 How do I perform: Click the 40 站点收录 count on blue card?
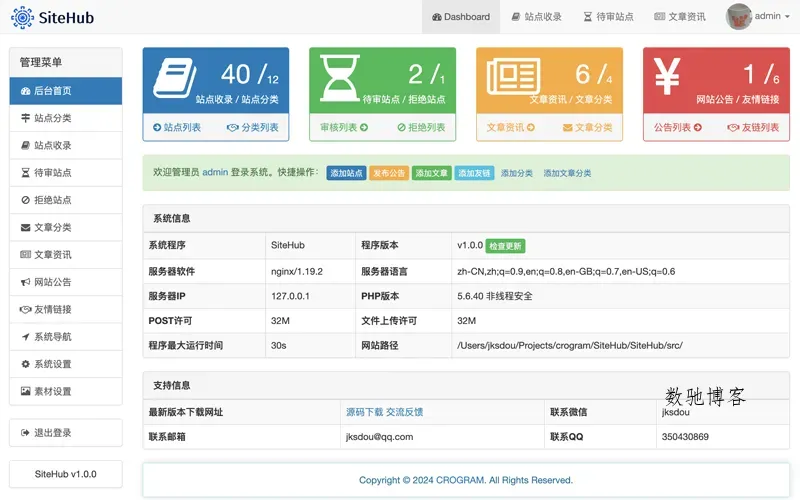pos(236,74)
